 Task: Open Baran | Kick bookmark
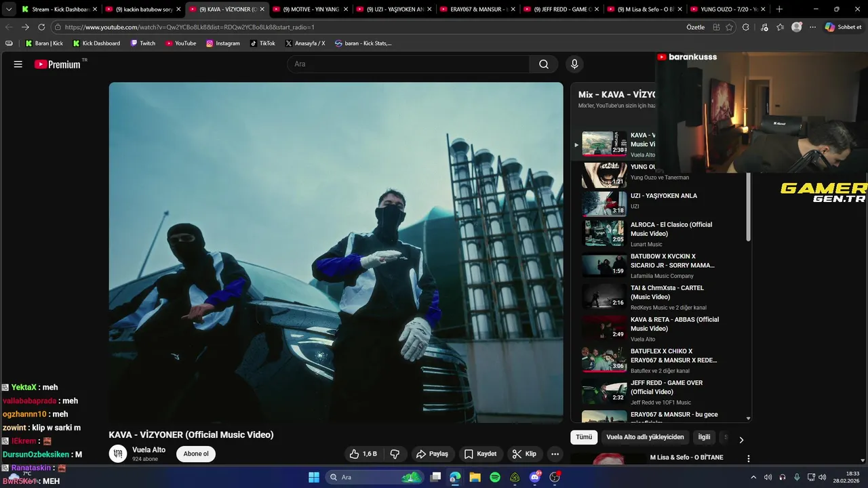(44, 43)
